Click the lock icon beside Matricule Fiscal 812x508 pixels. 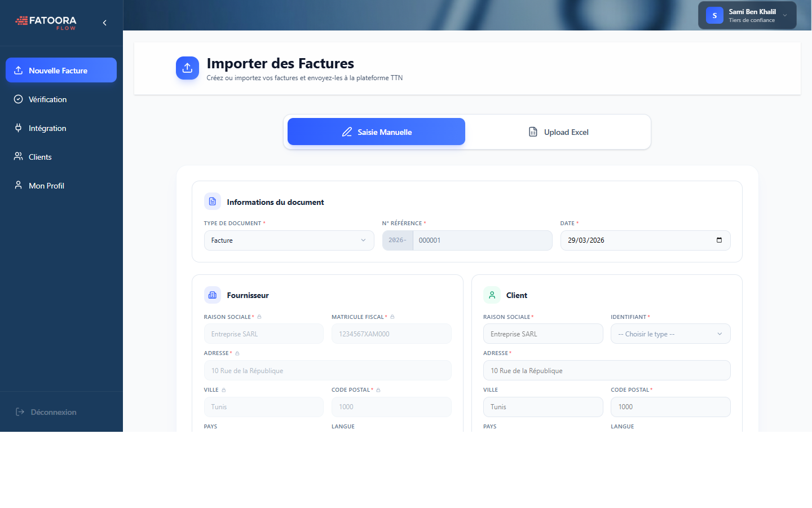[391, 317]
